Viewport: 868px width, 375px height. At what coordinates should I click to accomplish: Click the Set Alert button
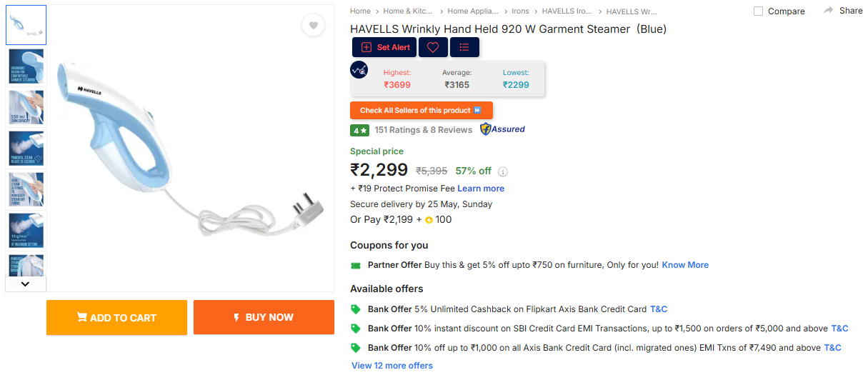(x=385, y=47)
